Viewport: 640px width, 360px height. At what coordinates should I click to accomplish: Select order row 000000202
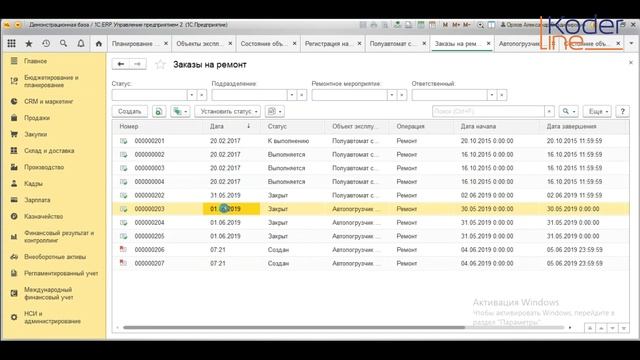[x=370, y=195]
